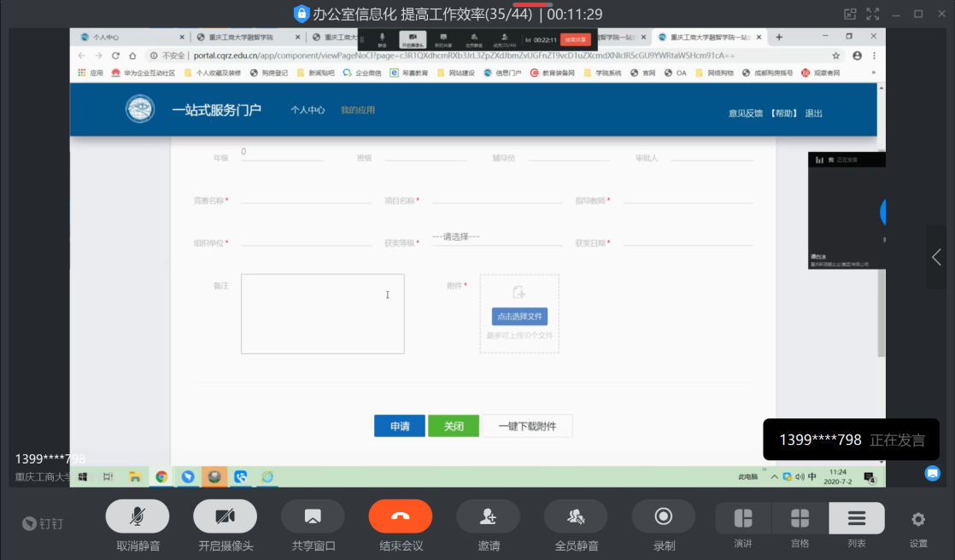The width and height of the screenshot is (955, 560).
Task: Click 点击选择文件 upload button
Action: click(519, 317)
